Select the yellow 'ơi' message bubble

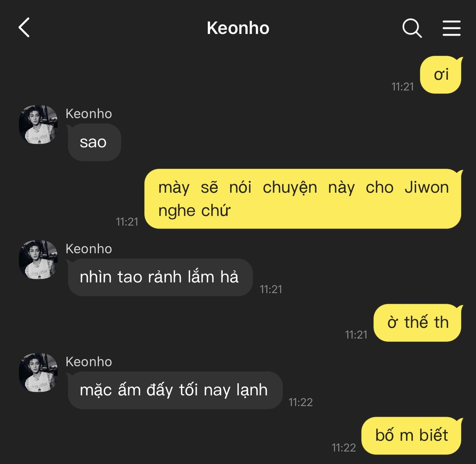[441, 75]
